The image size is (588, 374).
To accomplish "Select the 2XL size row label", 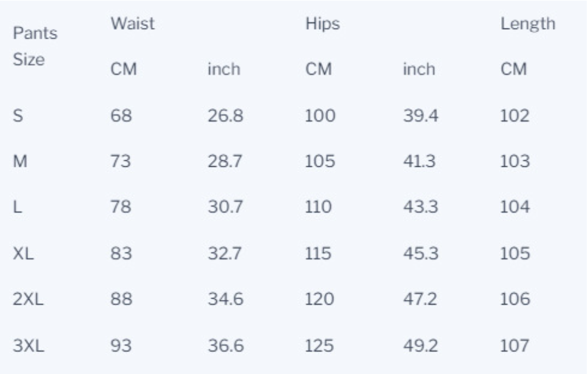I will pyautogui.click(x=28, y=299).
